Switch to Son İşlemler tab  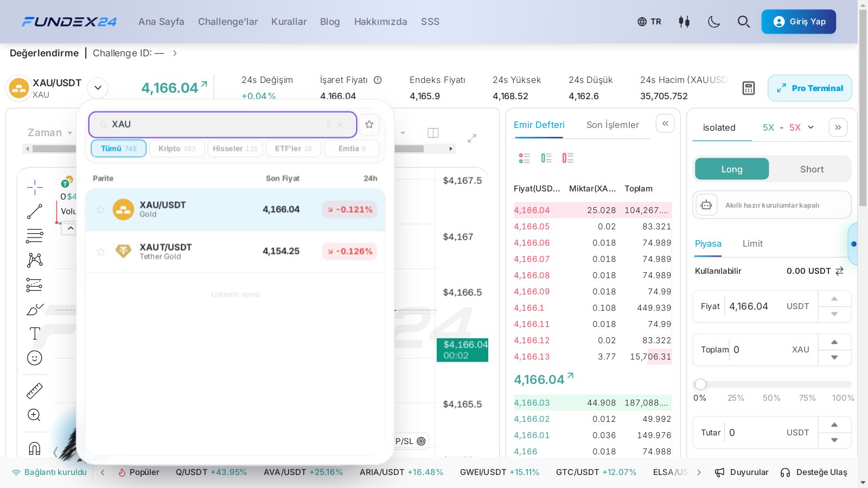point(612,125)
